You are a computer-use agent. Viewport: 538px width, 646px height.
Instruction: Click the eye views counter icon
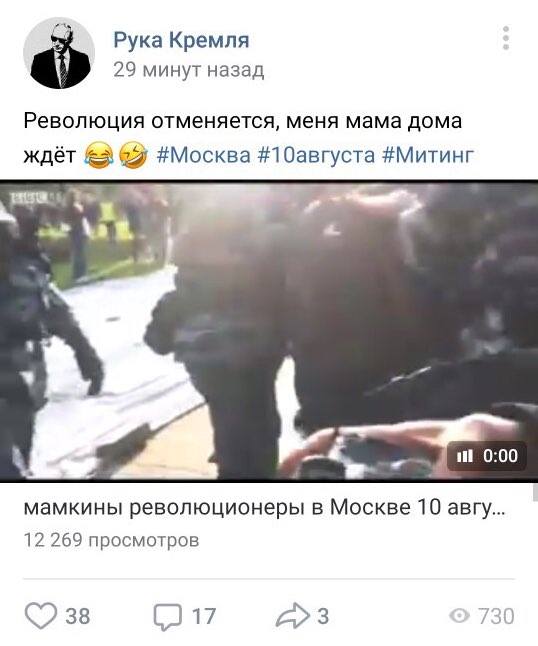click(459, 616)
